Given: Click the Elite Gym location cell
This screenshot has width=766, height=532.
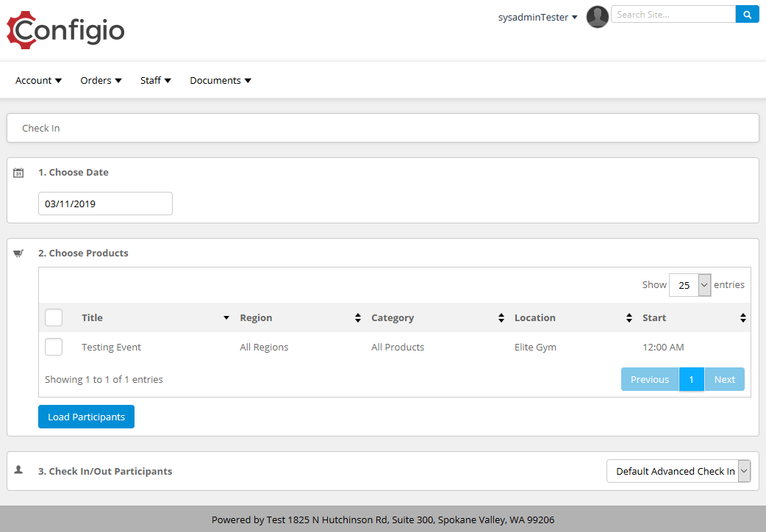Looking at the screenshot, I should pyautogui.click(x=535, y=347).
